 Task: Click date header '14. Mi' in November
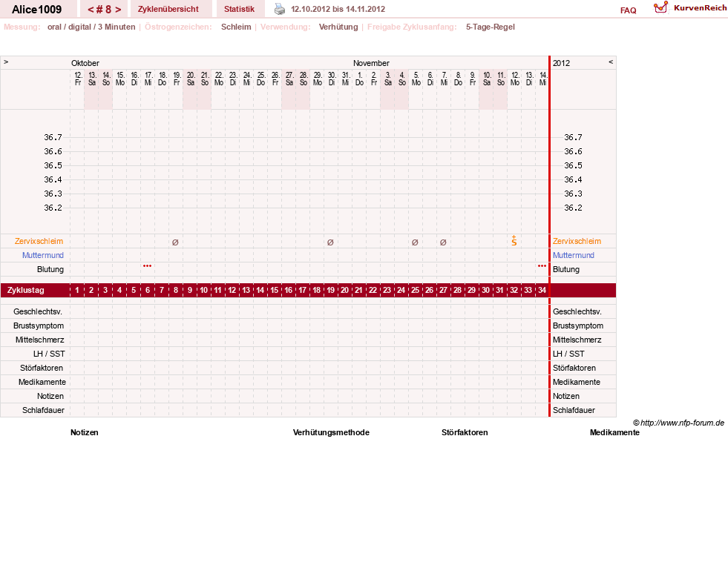(542, 79)
